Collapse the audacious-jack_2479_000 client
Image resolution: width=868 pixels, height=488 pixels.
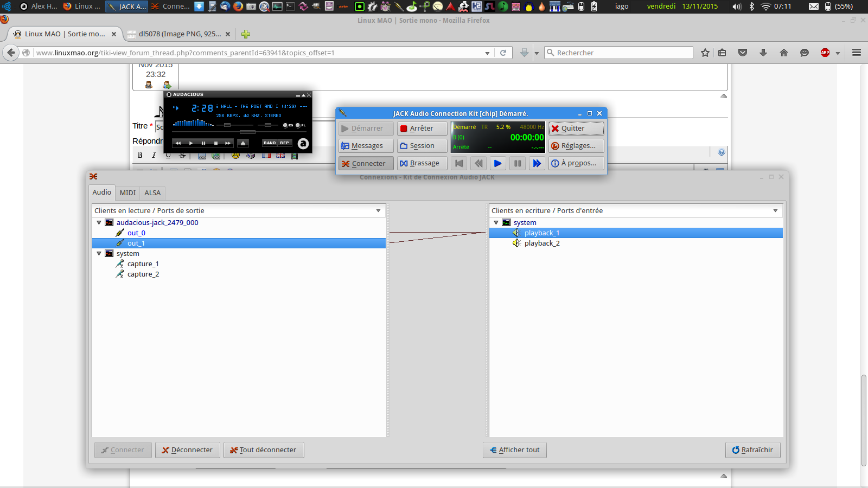99,223
